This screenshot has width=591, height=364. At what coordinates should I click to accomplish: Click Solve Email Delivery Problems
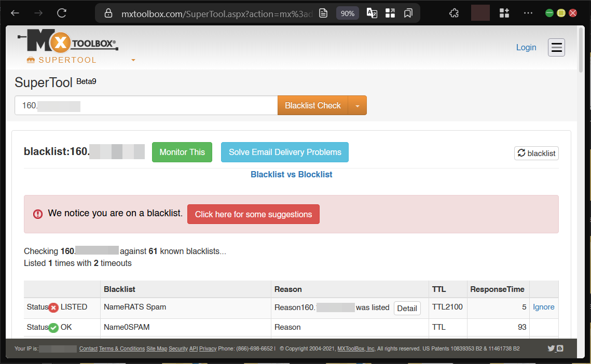point(284,152)
